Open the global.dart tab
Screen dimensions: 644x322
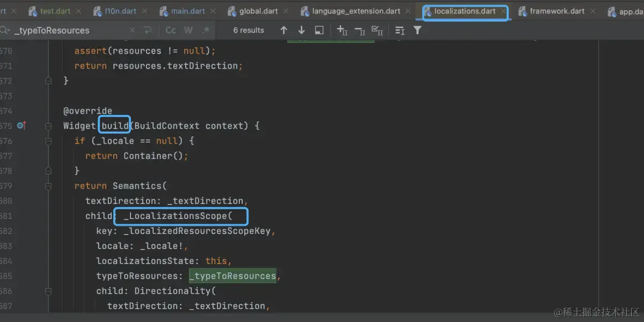point(258,11)
